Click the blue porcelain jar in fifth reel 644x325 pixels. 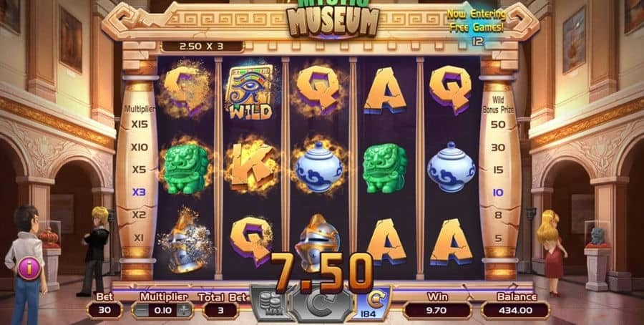coord(451,166)
